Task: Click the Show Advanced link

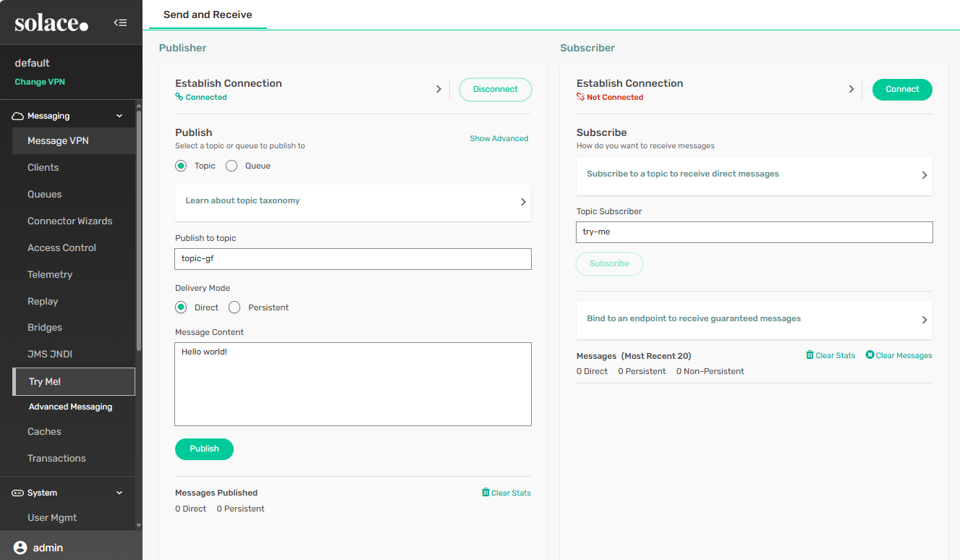Action: coord(498,138)
